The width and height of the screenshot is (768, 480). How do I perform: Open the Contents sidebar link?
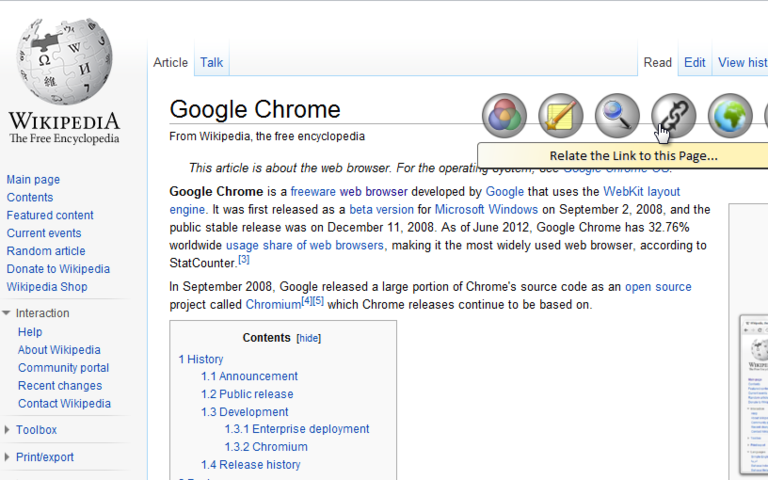(29, 197)
